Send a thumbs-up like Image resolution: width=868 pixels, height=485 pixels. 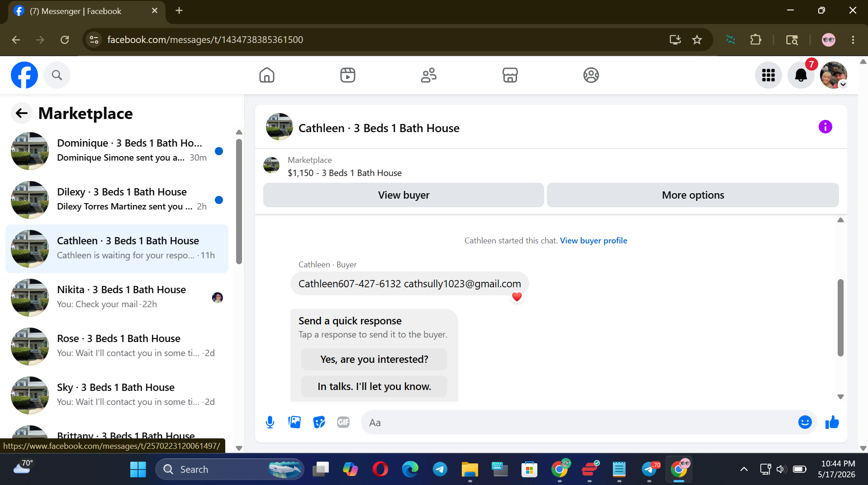click(x=832, y=423)
